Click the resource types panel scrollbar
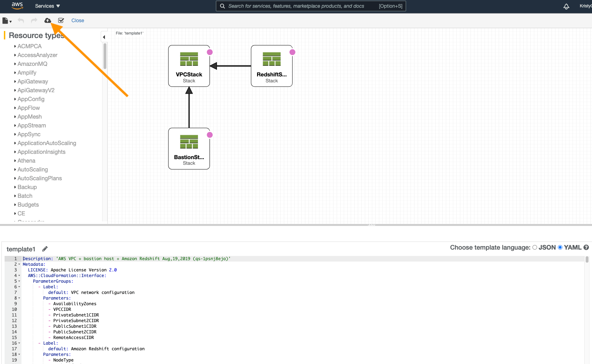 (105, 56)
